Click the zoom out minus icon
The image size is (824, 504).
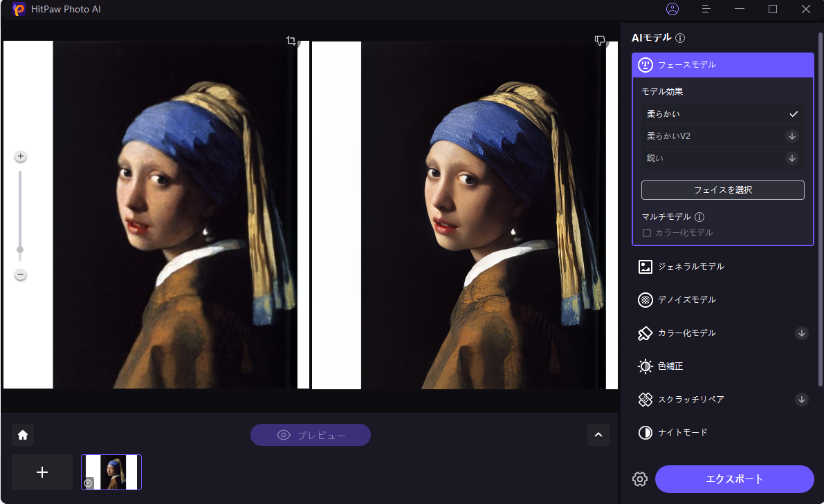pyautogui.click(x=21, y=275)
